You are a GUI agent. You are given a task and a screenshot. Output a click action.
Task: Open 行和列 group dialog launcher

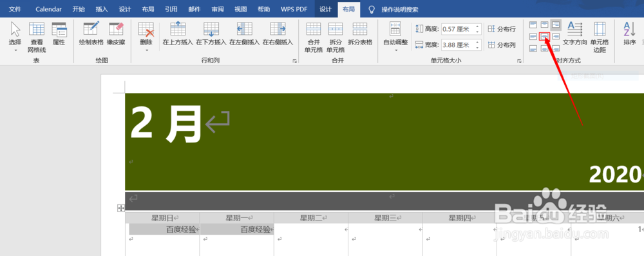click(294, 61)
